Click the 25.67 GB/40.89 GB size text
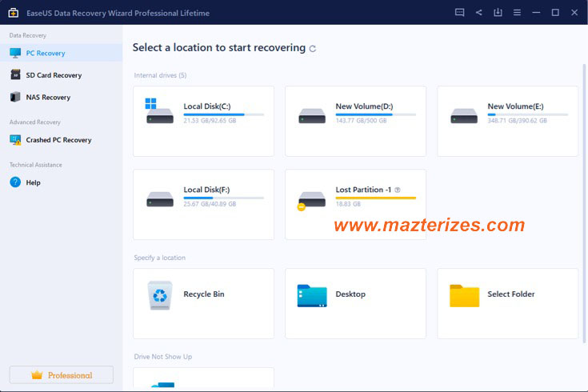Screen dimensions: 588x392 coord(210,204)
